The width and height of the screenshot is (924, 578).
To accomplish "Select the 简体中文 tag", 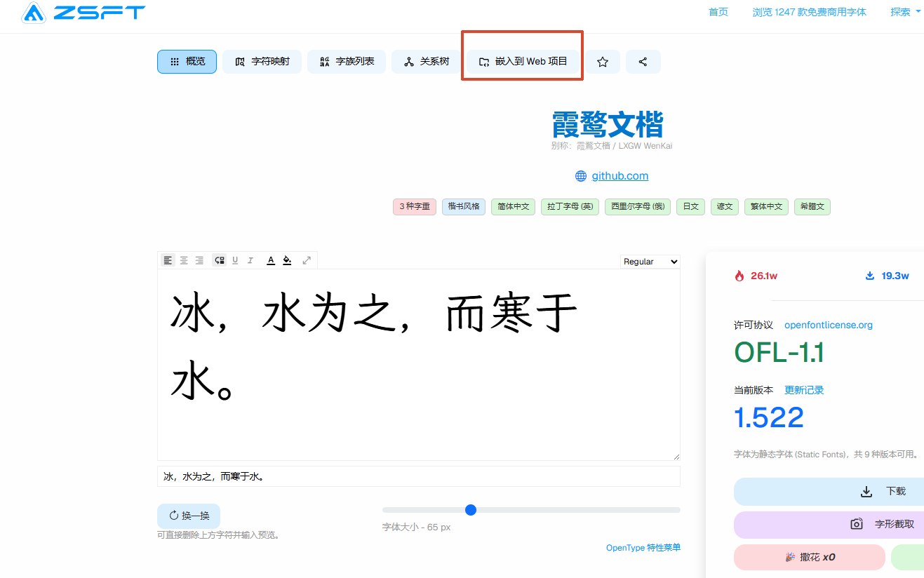I will click(x=513, y=207).
